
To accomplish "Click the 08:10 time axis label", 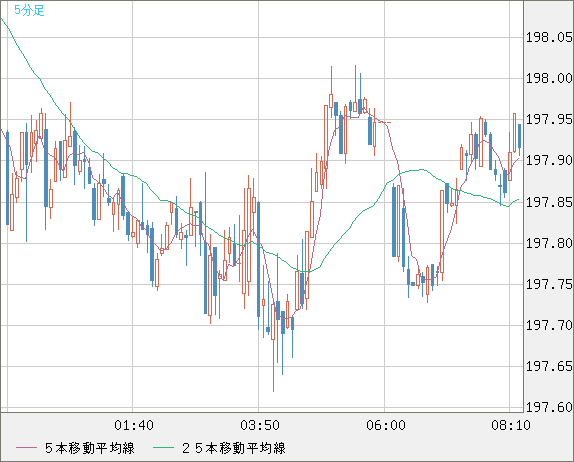I will point(511,425).
